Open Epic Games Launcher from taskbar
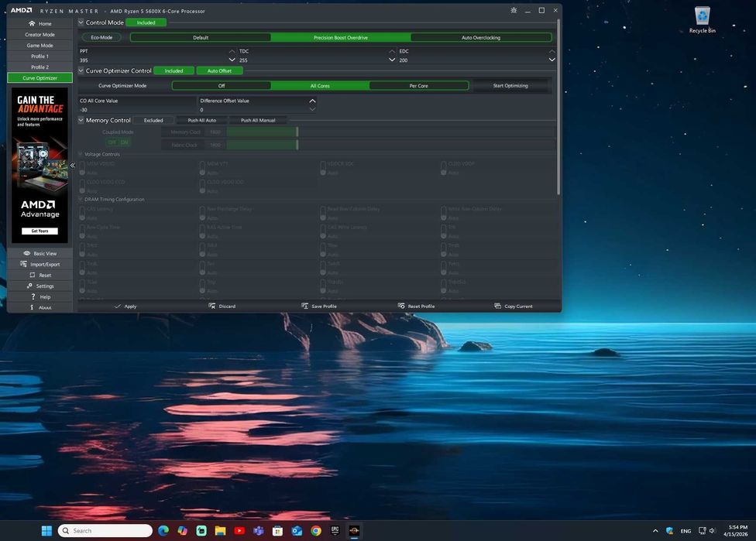Screen dimensions: 756x541 335,530
